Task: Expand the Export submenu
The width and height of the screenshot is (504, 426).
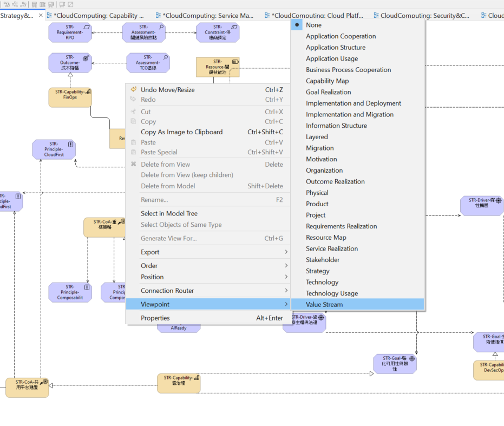Action: 208,252
